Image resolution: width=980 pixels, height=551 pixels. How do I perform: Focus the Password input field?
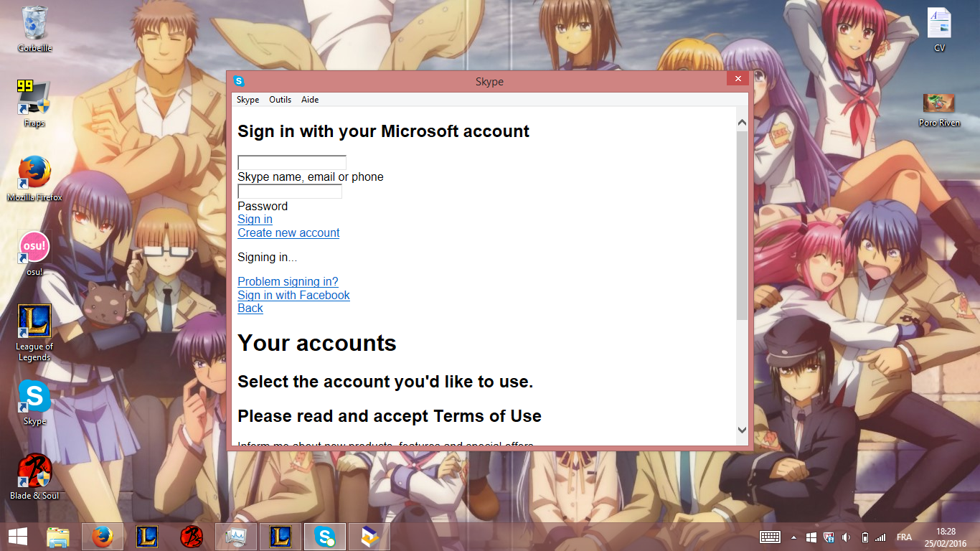click(x=290, y=192)
